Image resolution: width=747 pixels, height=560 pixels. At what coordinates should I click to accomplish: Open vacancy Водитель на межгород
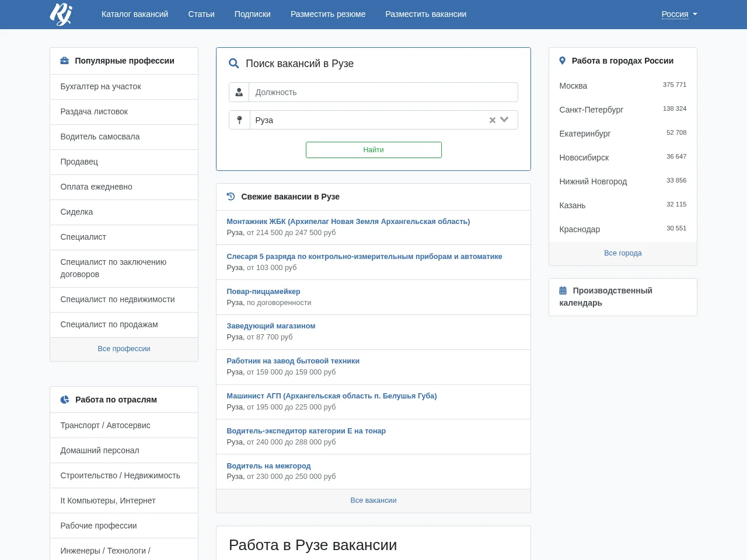point(268,466)
